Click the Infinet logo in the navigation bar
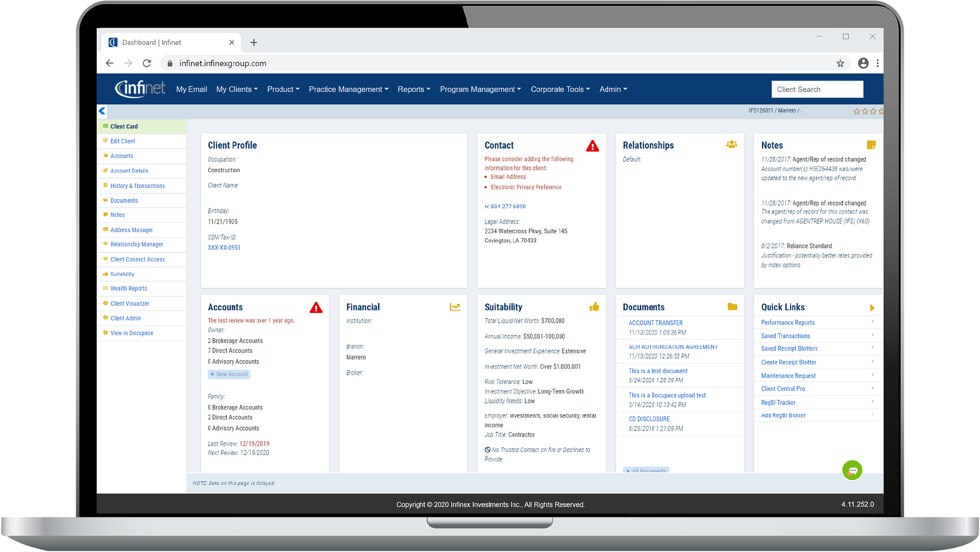This screenshot has height=552, width=980. click(x=140, y=88)
